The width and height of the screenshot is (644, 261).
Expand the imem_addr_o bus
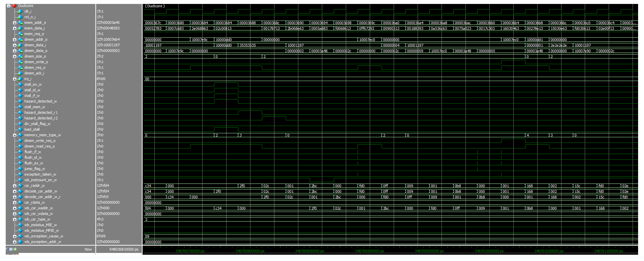pos(15,23)
